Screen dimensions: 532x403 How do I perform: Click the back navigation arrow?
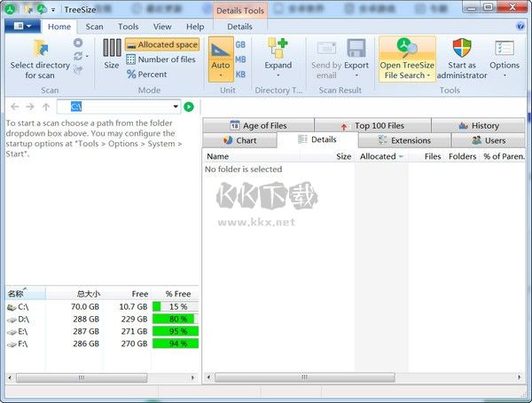[x=14, y=107]
